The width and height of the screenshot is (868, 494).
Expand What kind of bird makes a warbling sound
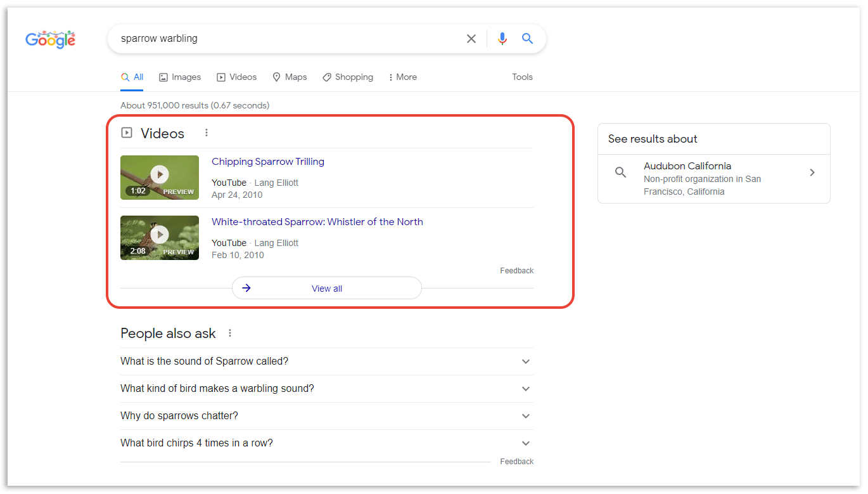coord(327,389)
